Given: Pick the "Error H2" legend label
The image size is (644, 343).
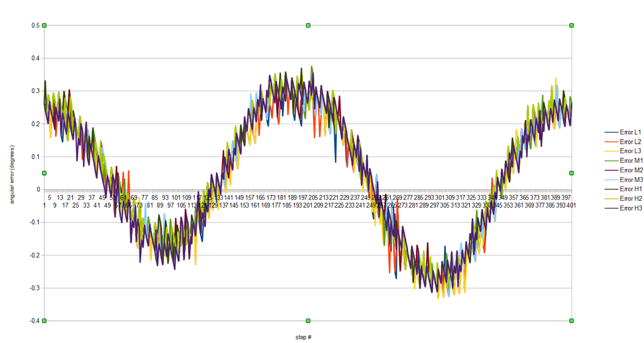Looking at the screenshot, I should pos(631,199).
